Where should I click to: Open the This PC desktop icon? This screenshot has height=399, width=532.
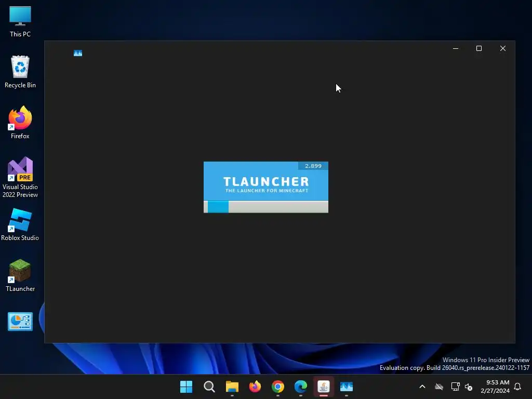20,21
